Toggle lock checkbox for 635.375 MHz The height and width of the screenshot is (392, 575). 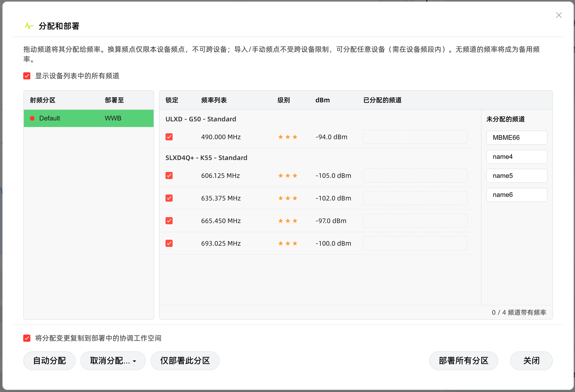click(169, 198)
